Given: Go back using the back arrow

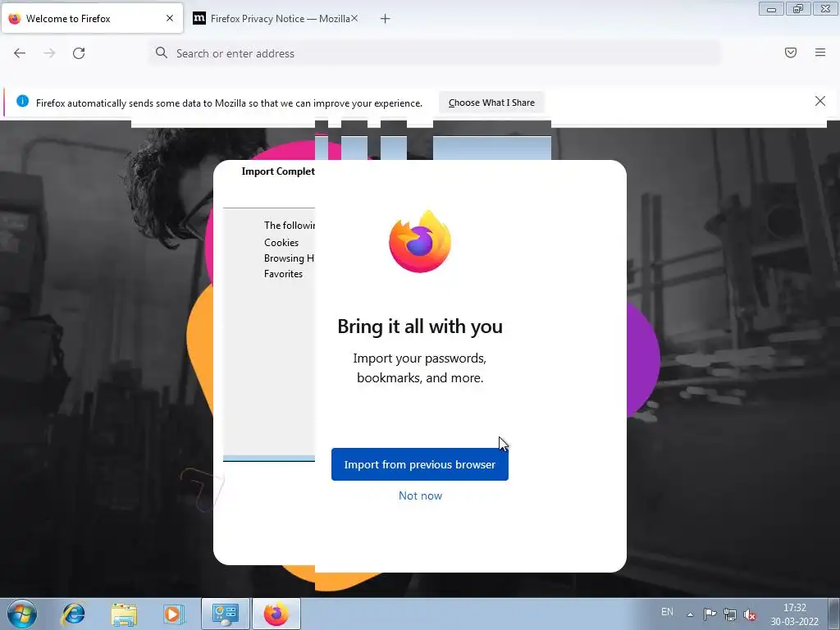Looking at the screenshot, I should [20, 53].
